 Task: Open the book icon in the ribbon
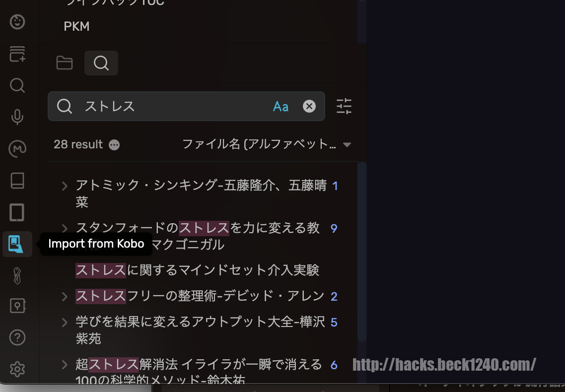pos(17,180)
